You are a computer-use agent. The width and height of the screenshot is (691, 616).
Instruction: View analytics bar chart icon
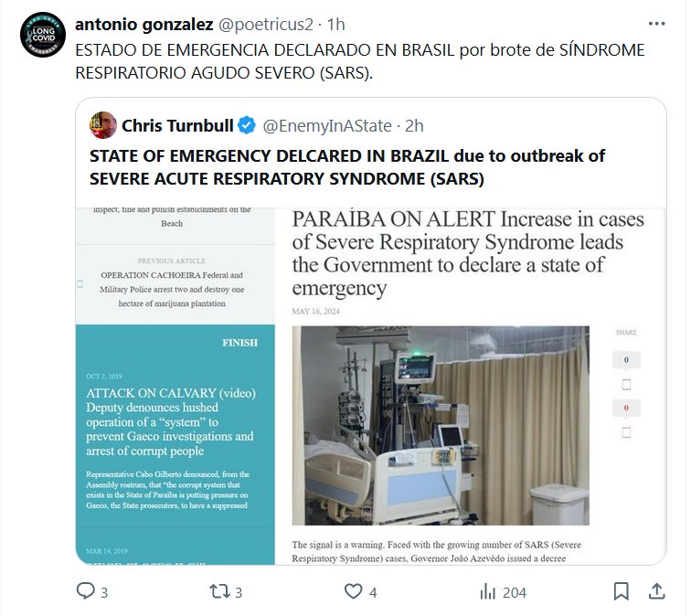[x=487, y=591]
